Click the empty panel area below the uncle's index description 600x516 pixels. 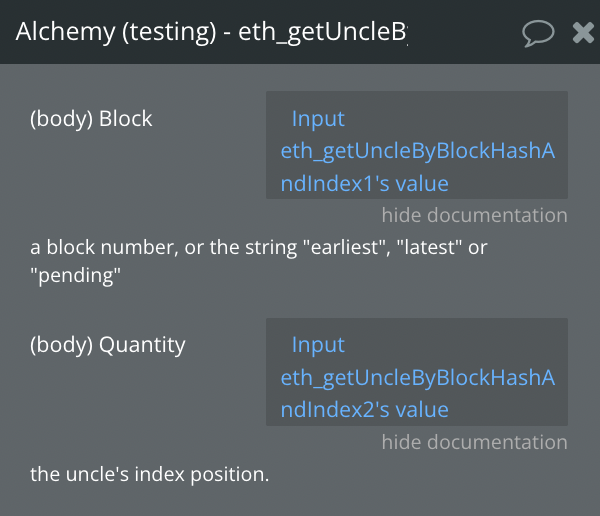click(300, 501)
